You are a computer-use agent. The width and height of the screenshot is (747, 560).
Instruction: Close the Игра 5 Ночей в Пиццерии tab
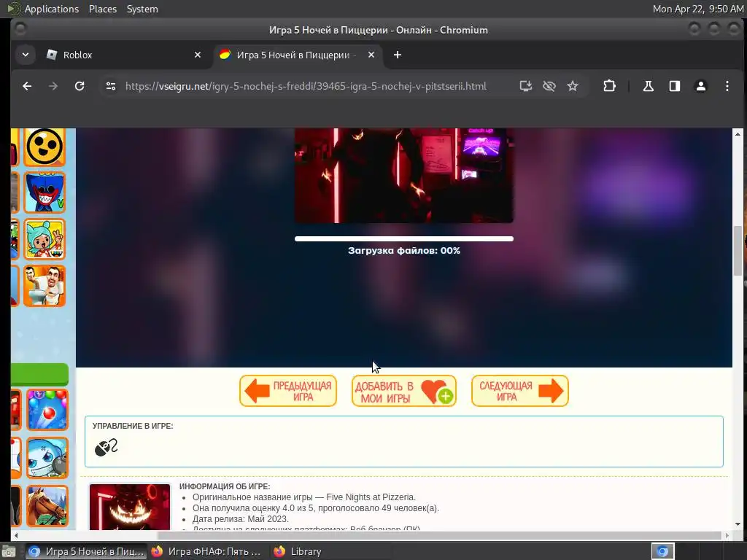371,55
